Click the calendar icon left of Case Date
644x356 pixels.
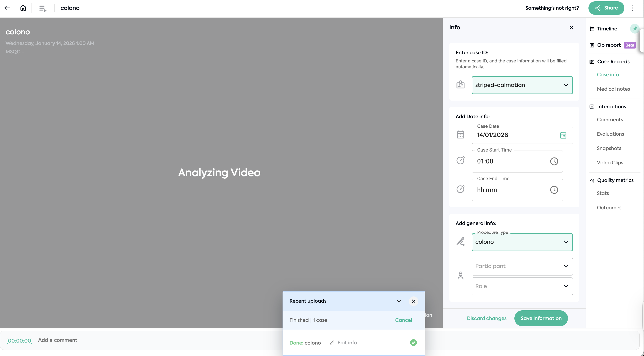460,135
